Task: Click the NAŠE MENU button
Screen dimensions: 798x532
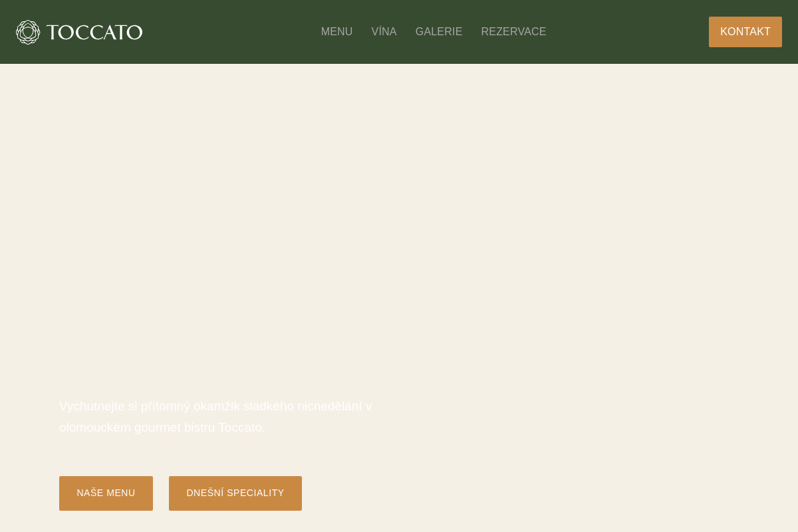Action: click(106, 493)
